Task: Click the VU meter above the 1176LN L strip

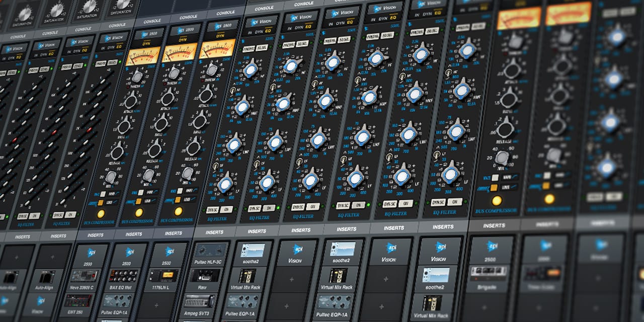Action: [217, 49]
